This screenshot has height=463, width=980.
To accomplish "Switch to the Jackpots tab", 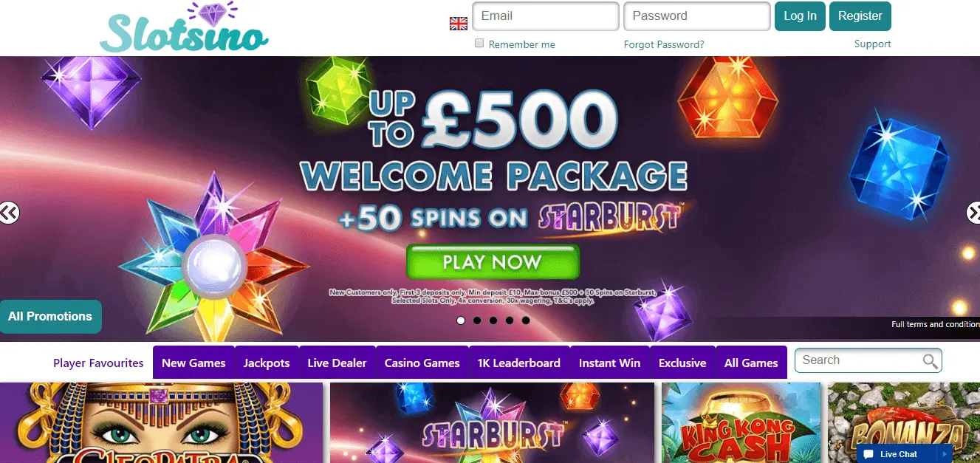I will point(267,363).
